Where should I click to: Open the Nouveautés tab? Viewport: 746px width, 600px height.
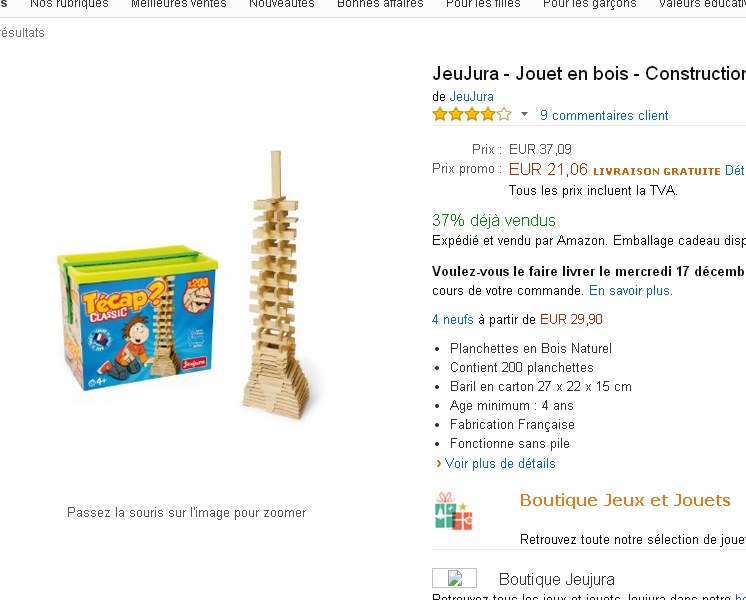coord(282,4)
